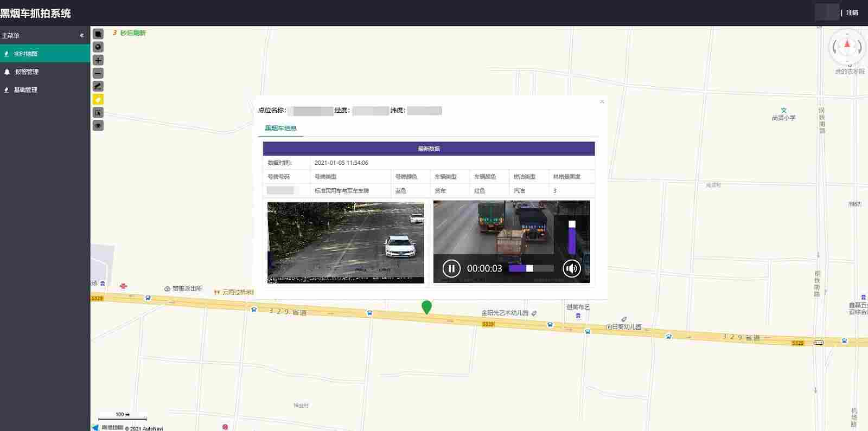Open 报警管理 menu in sidebar
Viewport: 868px width, 431px height.
point(27,72)
